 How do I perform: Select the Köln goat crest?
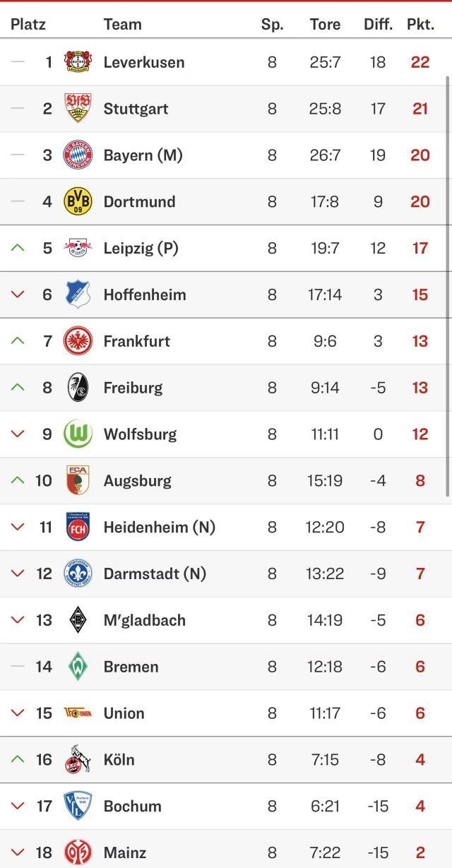[78, 760]
